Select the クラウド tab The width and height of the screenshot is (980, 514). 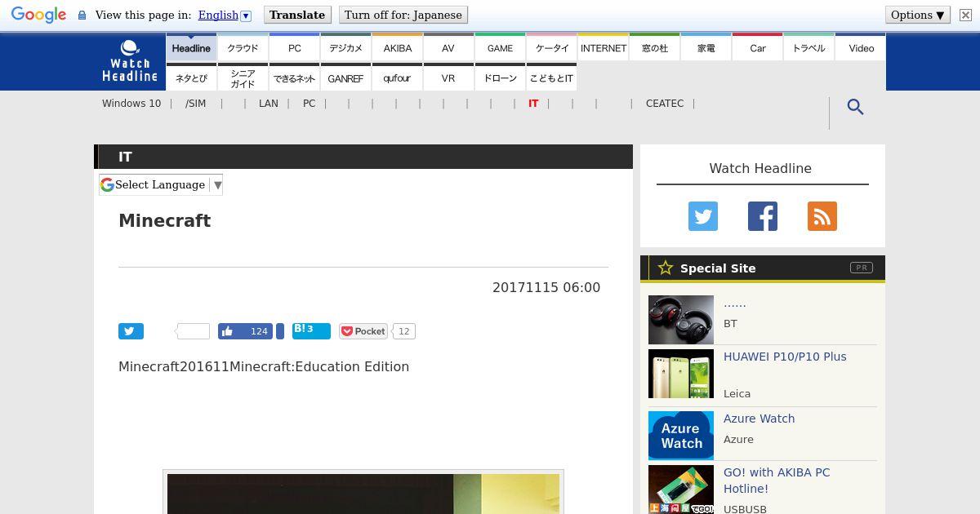click(x=243, y=48)
